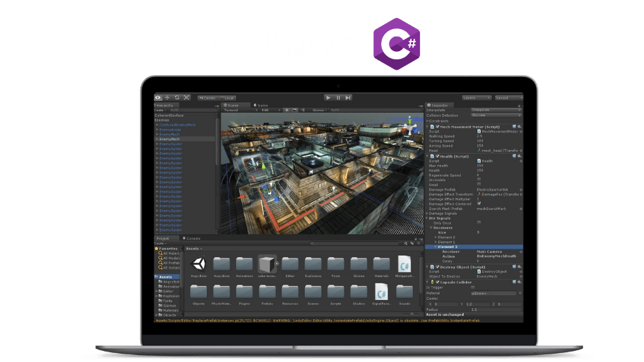
Task: Step one frame forward
Action: point(348,97)
